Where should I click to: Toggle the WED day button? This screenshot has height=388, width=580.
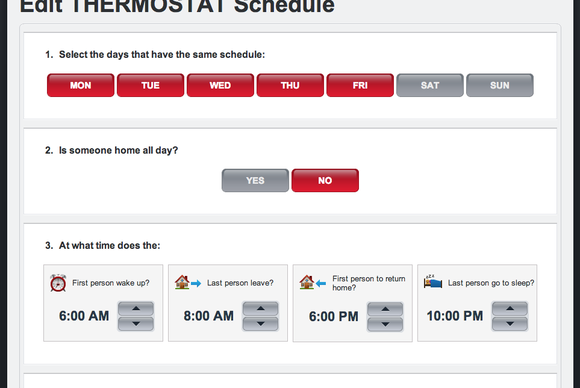point(220,85)
